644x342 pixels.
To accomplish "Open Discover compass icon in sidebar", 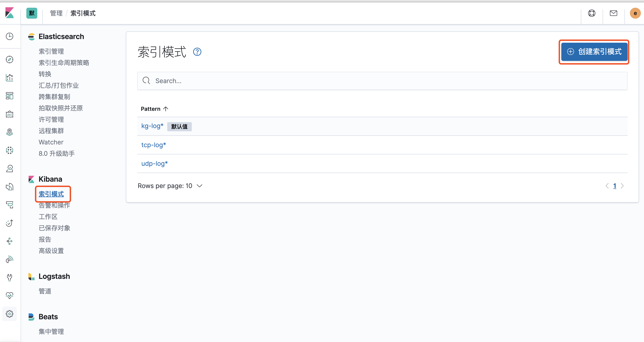I will pyautogui.click(x=10, y=59).
